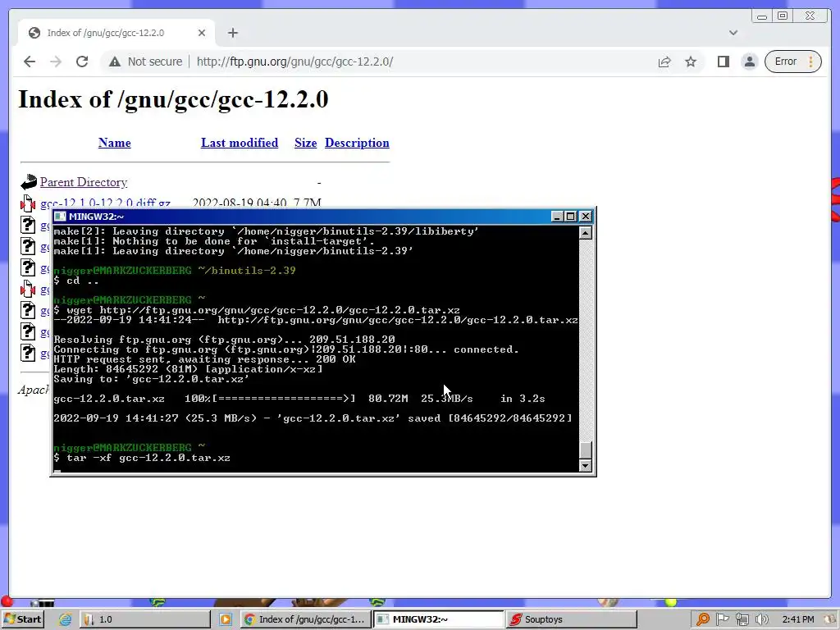The width and height of the screenshot is (840, 630).
Task: Click the media player taskbar icon
Action: coord(226,619)
